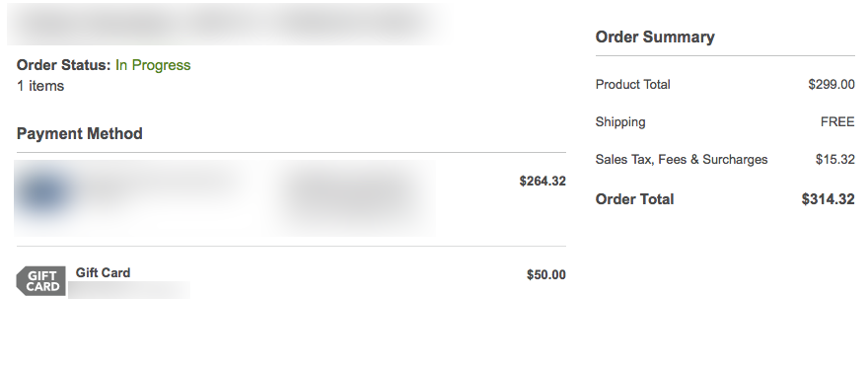Click the redacted gift card number
Image resolution: width=868 pixels, height=370 pixels.
pos(129,290)
